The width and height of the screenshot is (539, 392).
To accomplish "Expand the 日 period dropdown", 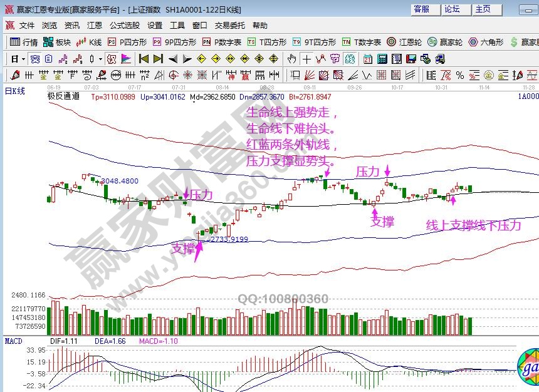I will (x=24, y=59).
